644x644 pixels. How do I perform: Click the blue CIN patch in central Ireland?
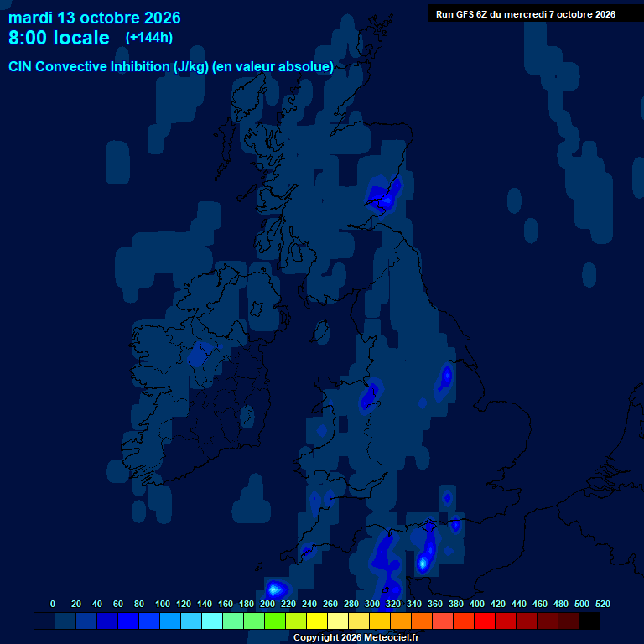coord(201,353)
